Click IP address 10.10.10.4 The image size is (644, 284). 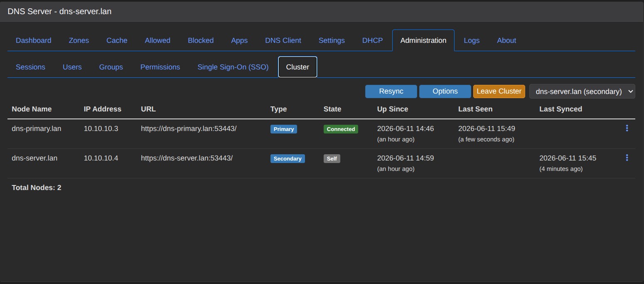point(101,158)
